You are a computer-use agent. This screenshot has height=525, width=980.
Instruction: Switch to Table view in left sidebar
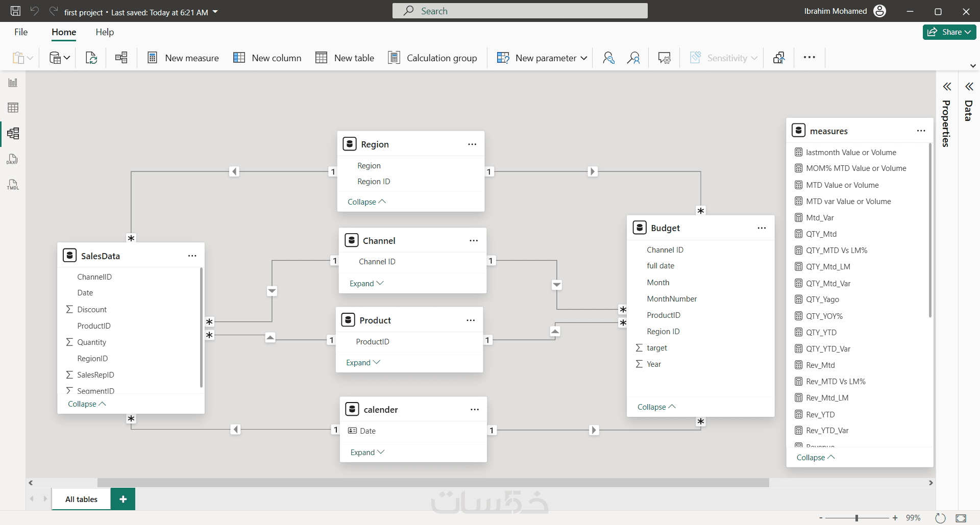coord(13,108)
